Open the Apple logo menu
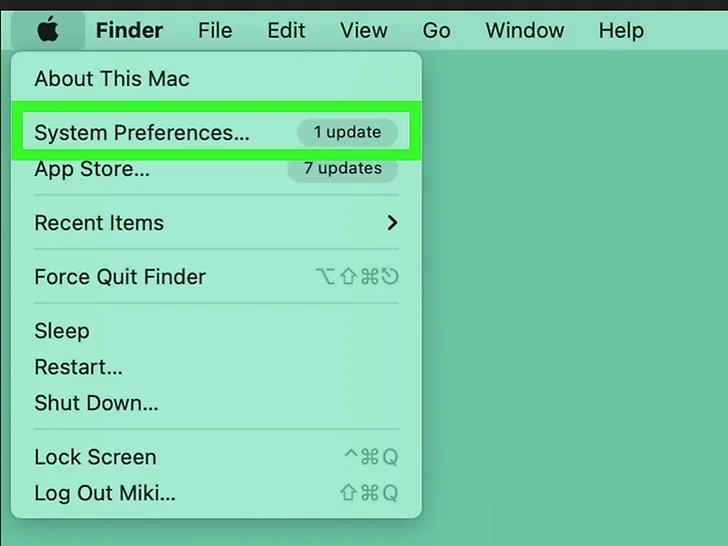Viewport: 728px width, 546px height. [x=48, y=30]
